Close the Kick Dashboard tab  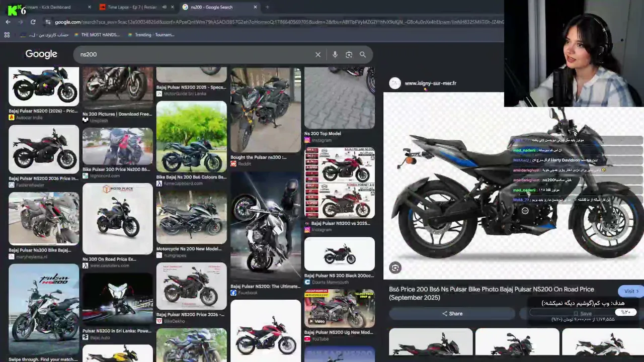click(90, 7)
